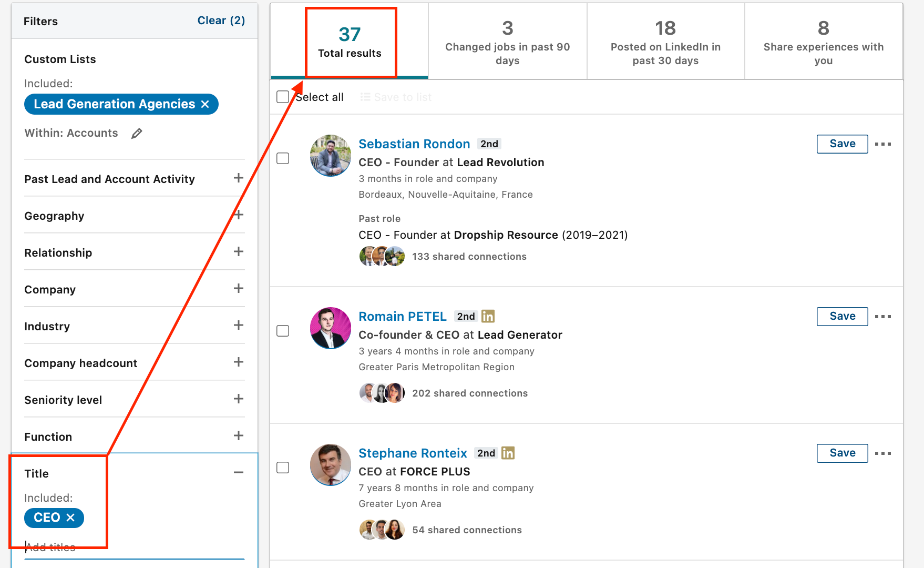Open Stephane Ronteix's profile link
This screenshot has height=568, width=924.
point(413,453)
